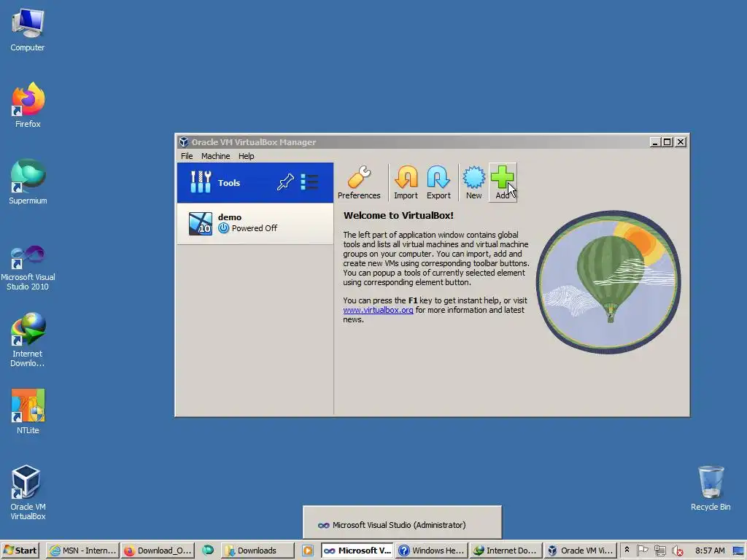Click the Supermium icon in taskbar
Screen dimensions: 747x560
click(x=208, y=551)
